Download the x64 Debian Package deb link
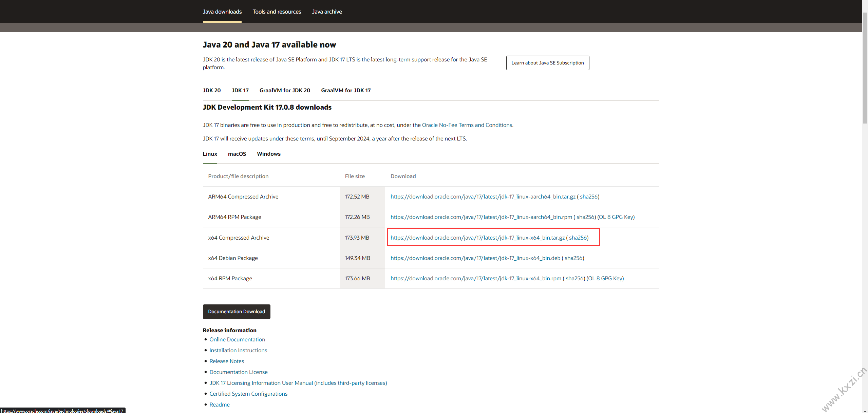 tap(475, 258)
